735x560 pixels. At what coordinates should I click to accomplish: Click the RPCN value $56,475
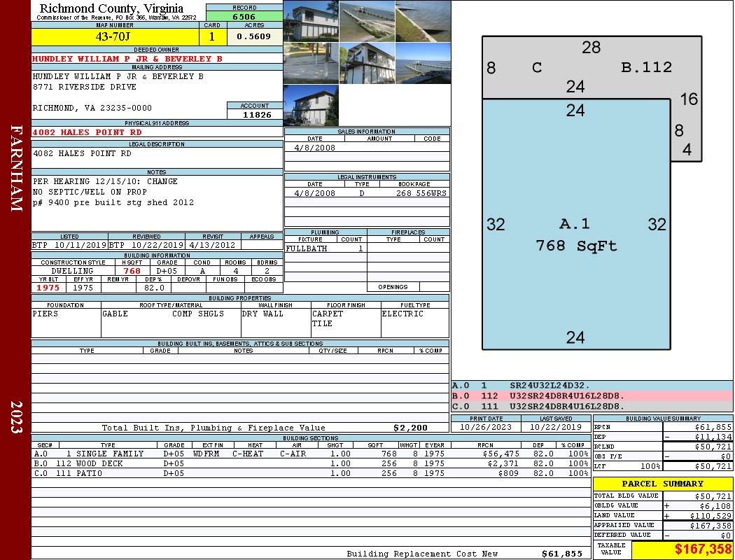pos(500,454)
